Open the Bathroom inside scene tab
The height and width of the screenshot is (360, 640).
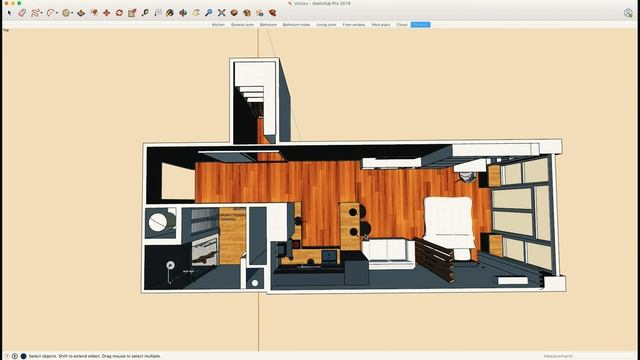coord(296,25)
